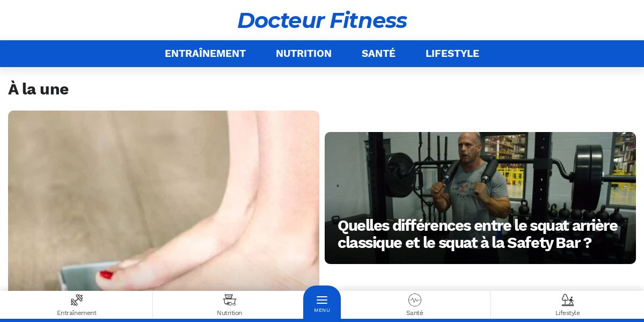The height and width of the screenshot is (322, 644).
Task: Click the gym squat rack photo
Action: click(480, 198)
